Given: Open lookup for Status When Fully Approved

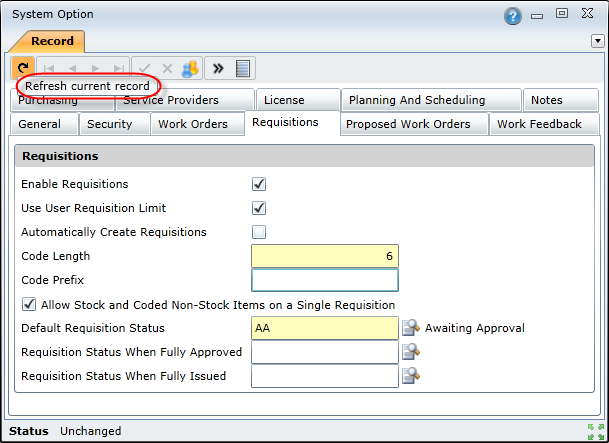Looking at the screenshot, I should point(411,352).
